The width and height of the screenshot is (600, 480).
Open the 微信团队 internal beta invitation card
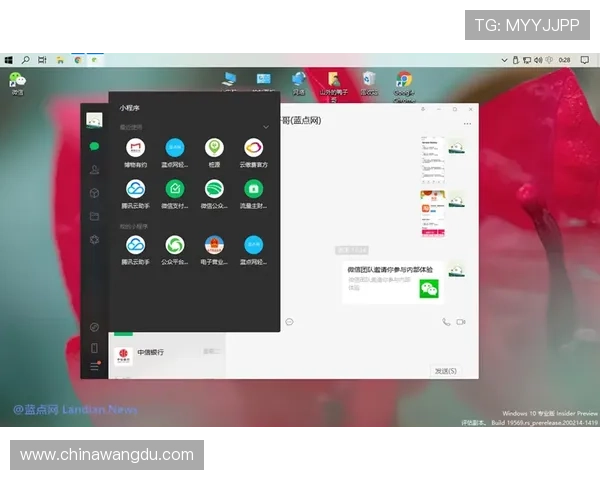pyautogui.click(x=393, y=283)
